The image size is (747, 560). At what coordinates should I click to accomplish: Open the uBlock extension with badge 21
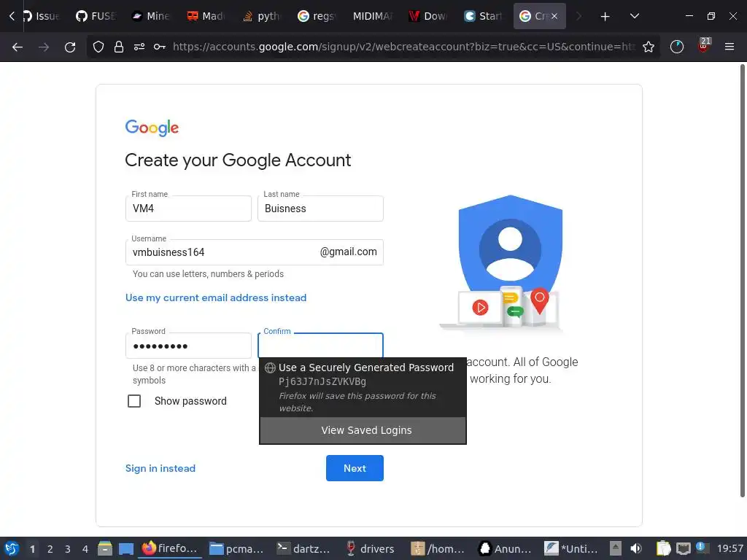704,46
